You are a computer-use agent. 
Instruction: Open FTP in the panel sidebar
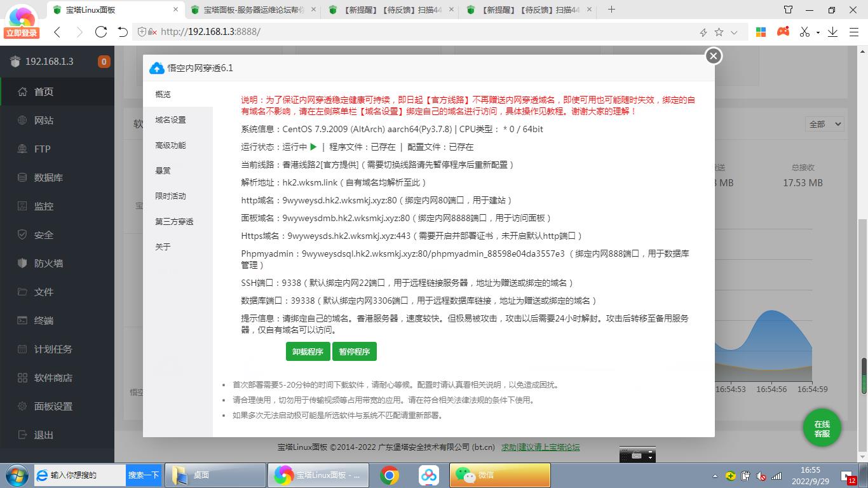pos(57,149)
